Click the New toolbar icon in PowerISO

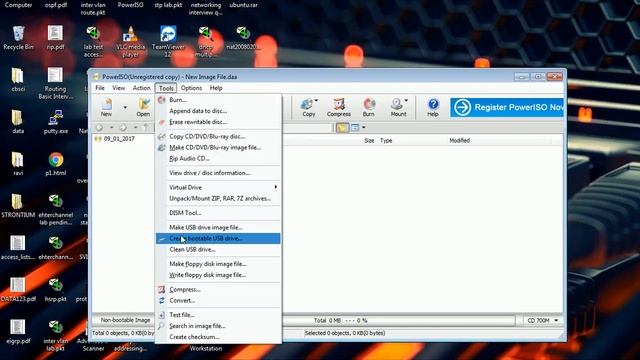tap(106, 107)
